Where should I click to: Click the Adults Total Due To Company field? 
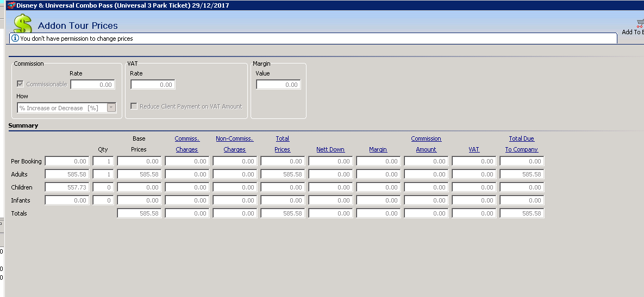[x=522, y=174]
